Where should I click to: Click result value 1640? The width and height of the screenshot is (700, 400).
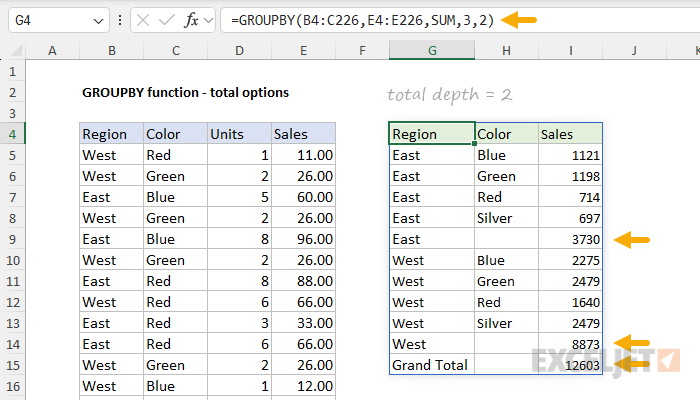click(571, 302)
